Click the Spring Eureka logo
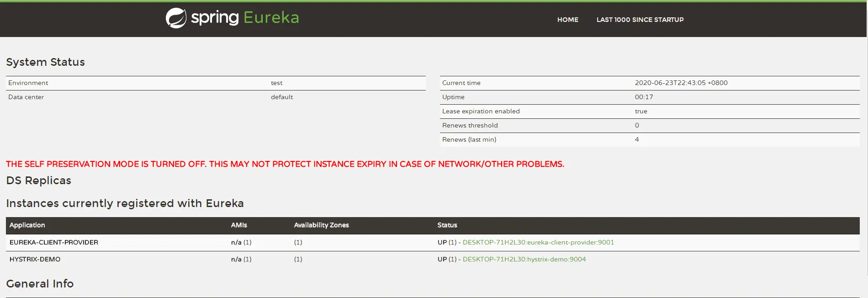The height and width of the screenshot is (298, 868). click(x=232, y=18)
